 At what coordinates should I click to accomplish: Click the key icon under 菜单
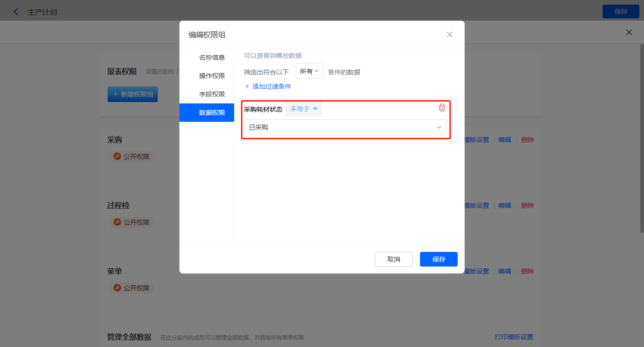tap(117, 288)
